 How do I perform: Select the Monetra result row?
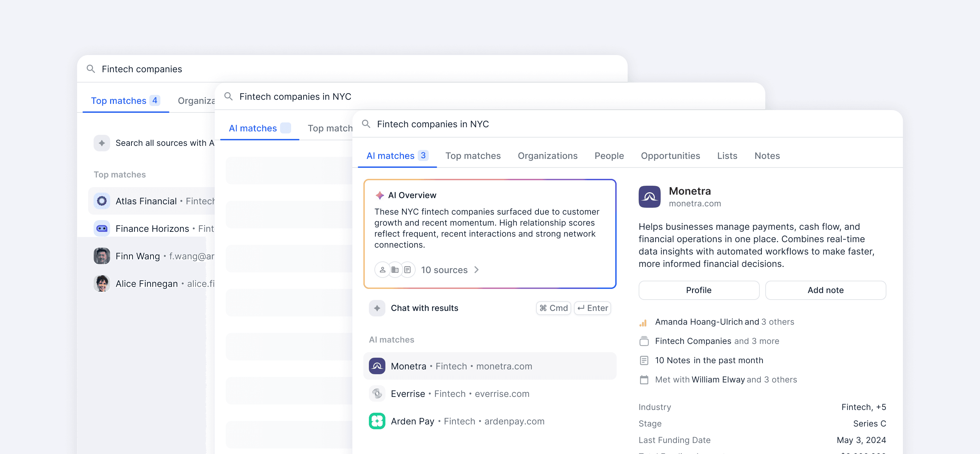pos(489,366)
